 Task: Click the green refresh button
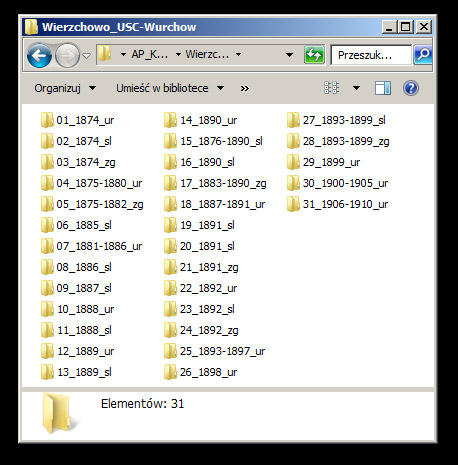click(x=314, y=55)
